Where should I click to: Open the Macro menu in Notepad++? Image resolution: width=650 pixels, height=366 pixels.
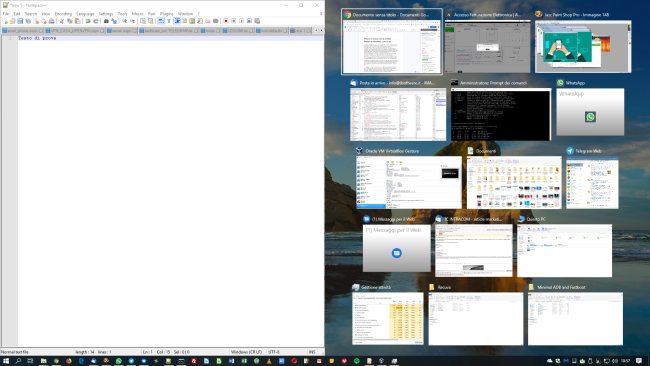coord(137,14)
